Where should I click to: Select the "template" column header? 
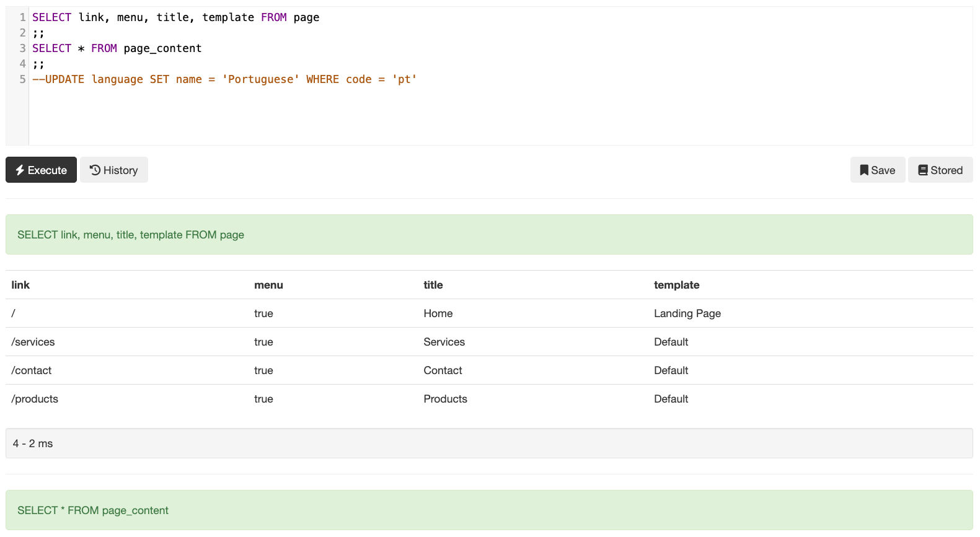click(676, 285)
